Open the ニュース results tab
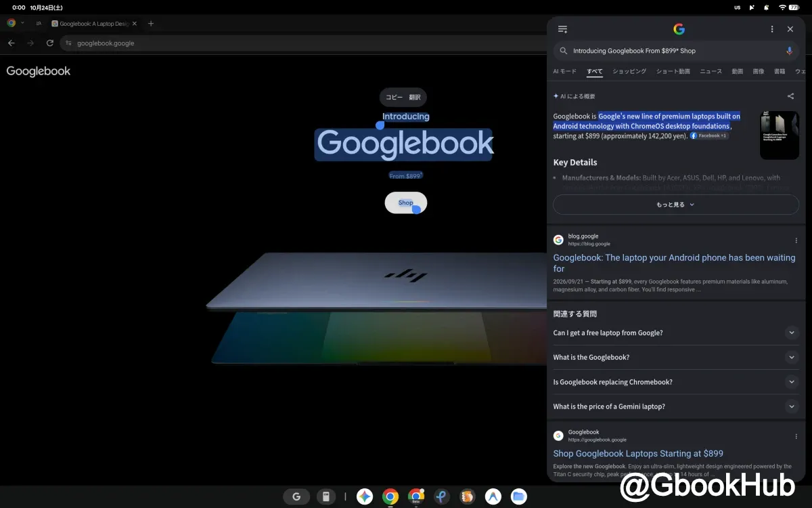This screenshot has height=508, width=812. click(x=710, y=71)
